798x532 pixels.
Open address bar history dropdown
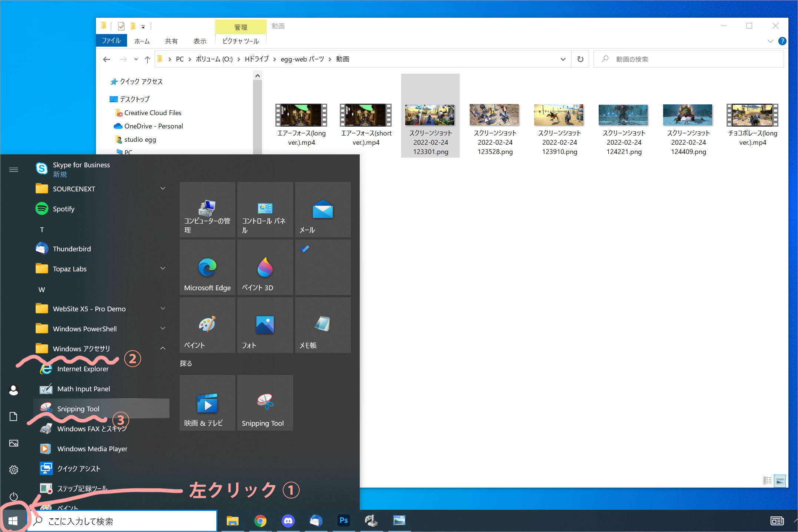click(563, 59)
